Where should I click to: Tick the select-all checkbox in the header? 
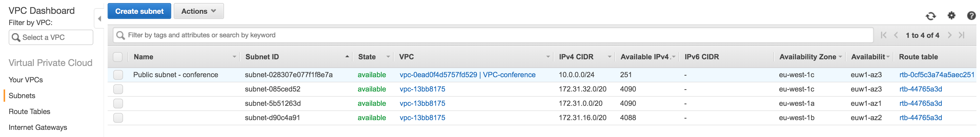click(118, 57)
